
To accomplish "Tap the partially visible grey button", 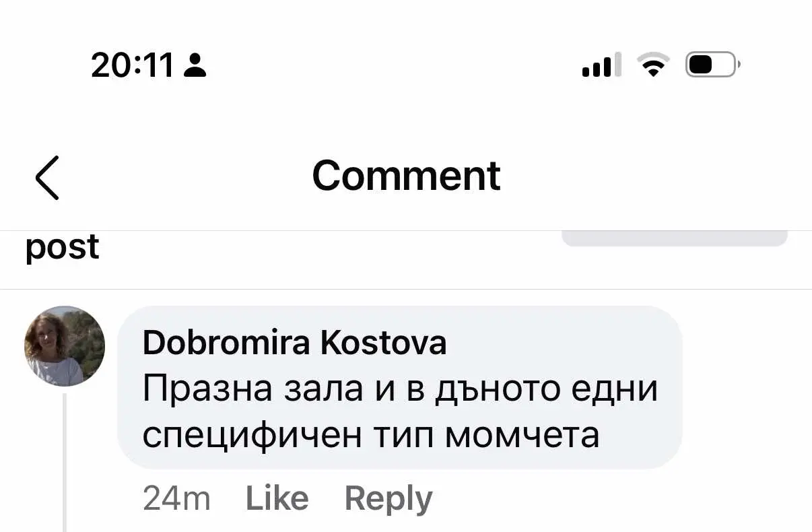I will pos(674,239).
